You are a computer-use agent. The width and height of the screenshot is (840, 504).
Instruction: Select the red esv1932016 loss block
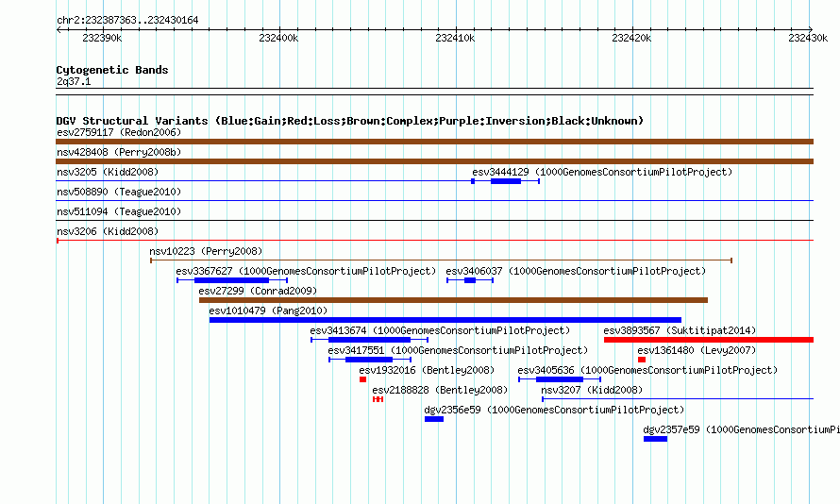362,379
